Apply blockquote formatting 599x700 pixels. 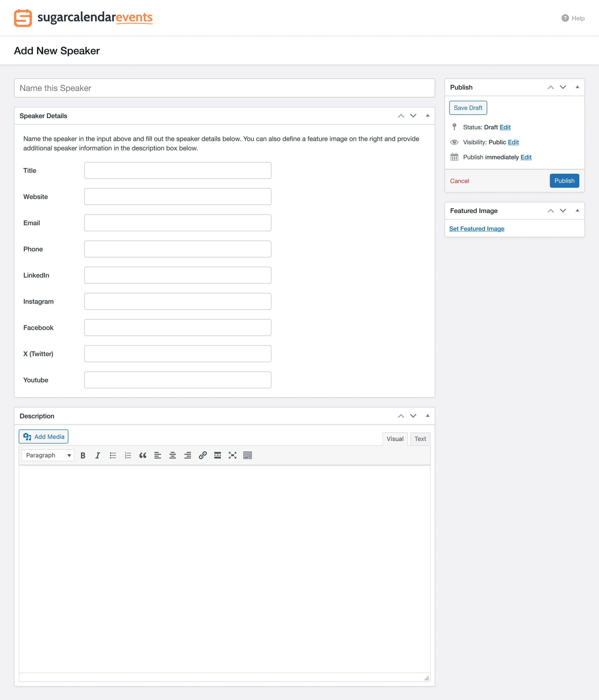tap(143, 455)
